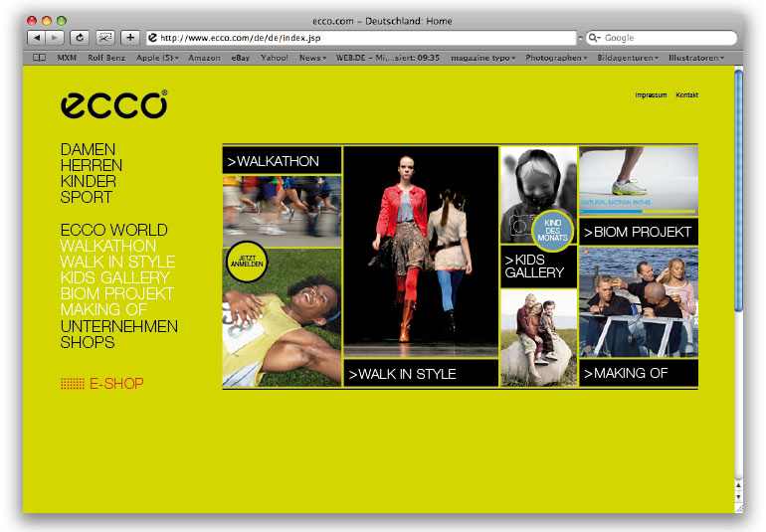Click the red dotted E-SHOP icon
The width and height of the screenshot is (766, 532).
[72, 383]
